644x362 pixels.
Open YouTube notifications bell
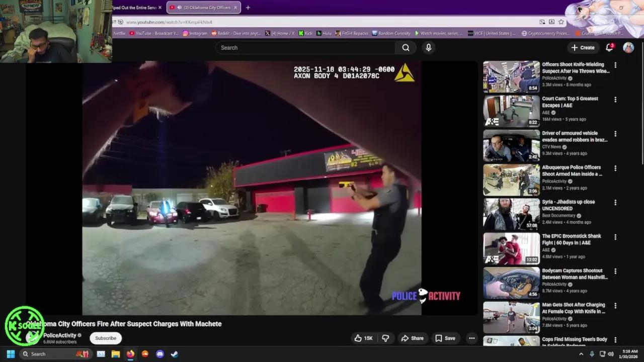click(609, 47)
